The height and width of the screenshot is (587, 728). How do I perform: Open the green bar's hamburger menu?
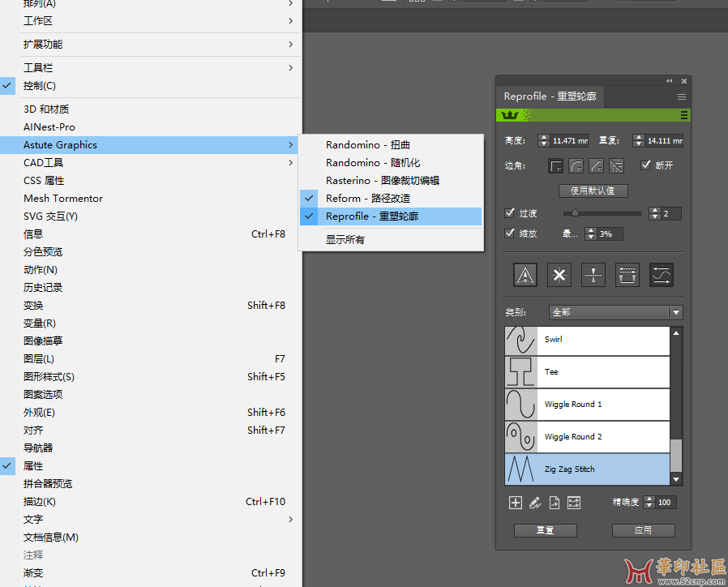point(684,114)
